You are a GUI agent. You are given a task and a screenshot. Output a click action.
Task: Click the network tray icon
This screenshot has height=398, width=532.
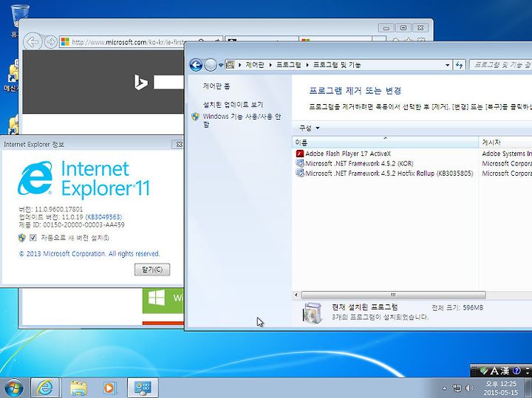coord(457,388)
